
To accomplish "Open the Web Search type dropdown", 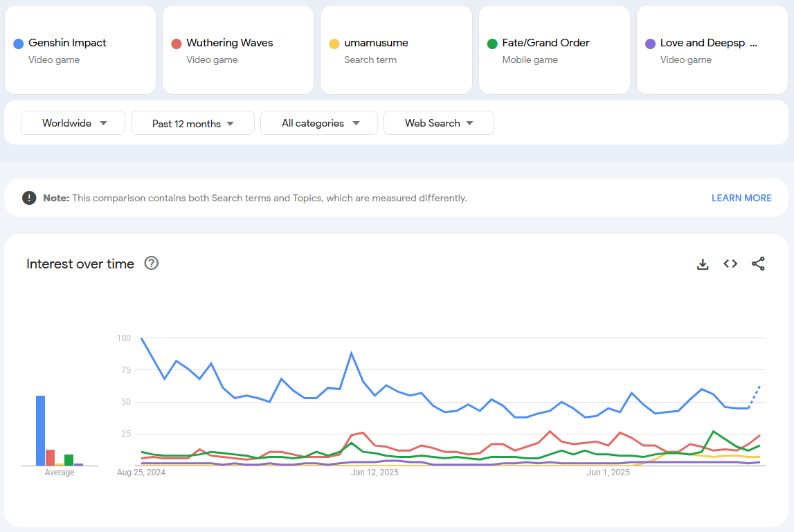I will coord(438,123).
